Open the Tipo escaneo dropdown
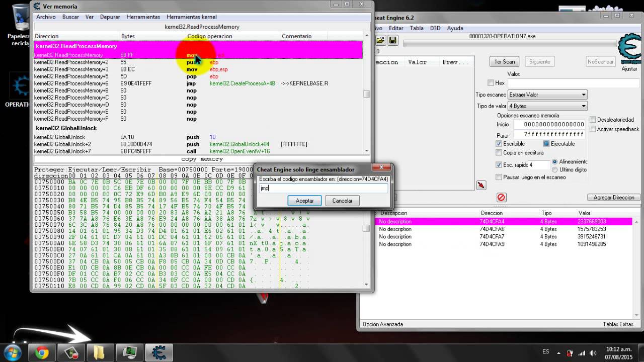Image resolution: width=644 pixels, height=362 pixels. tap(547, 95)
